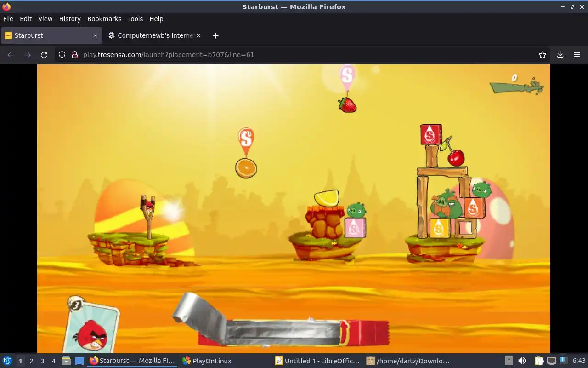Bookmark this page with the star icon
588x368 pixels.
[x=543, y=55]
